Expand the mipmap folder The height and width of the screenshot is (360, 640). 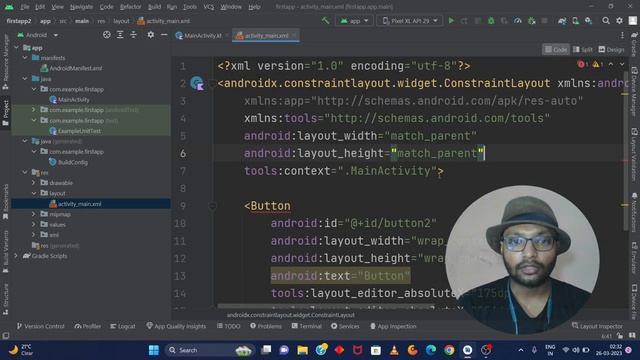tap(34, 214)
